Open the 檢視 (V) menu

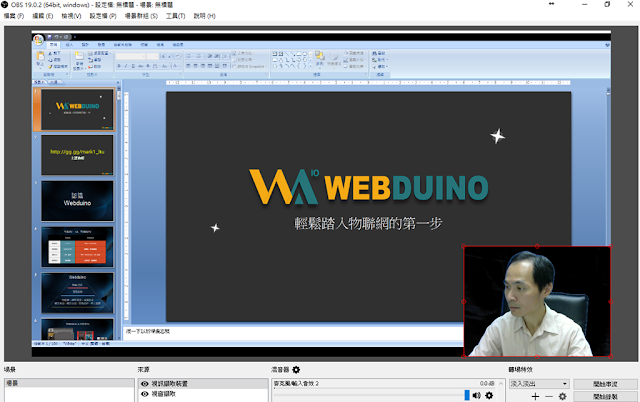(71, 16)
